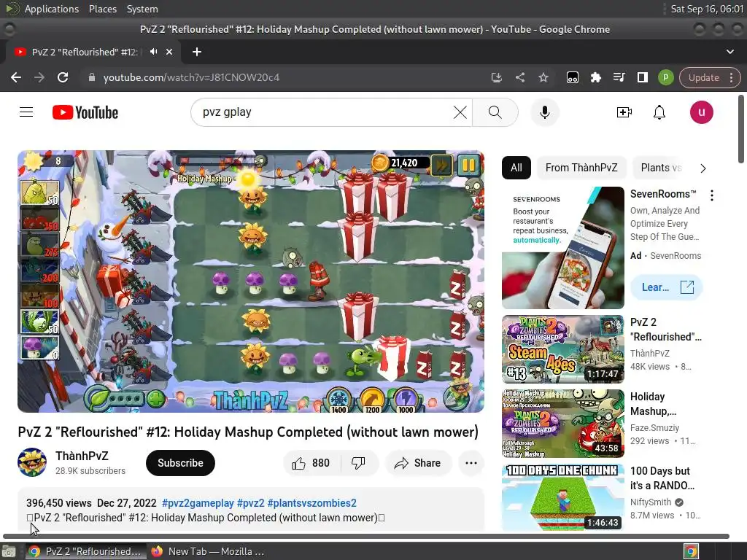View site info lock icon
The height and width of the screenshot is (560, 747).
92,77
